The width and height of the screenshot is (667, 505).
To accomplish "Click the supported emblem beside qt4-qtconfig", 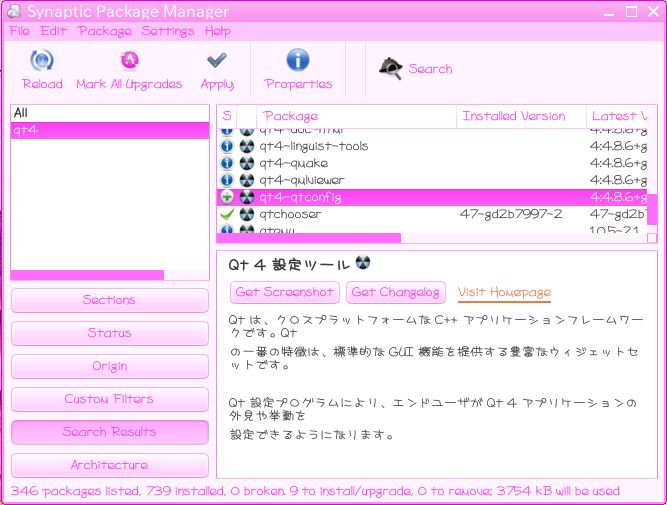I will point(247,197).
